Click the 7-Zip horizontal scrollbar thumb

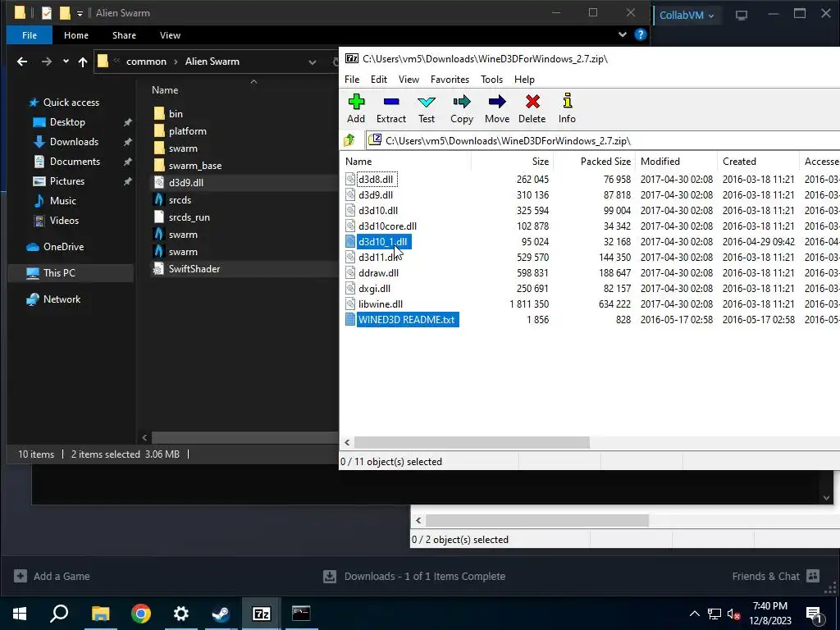[x=472, y=442]
